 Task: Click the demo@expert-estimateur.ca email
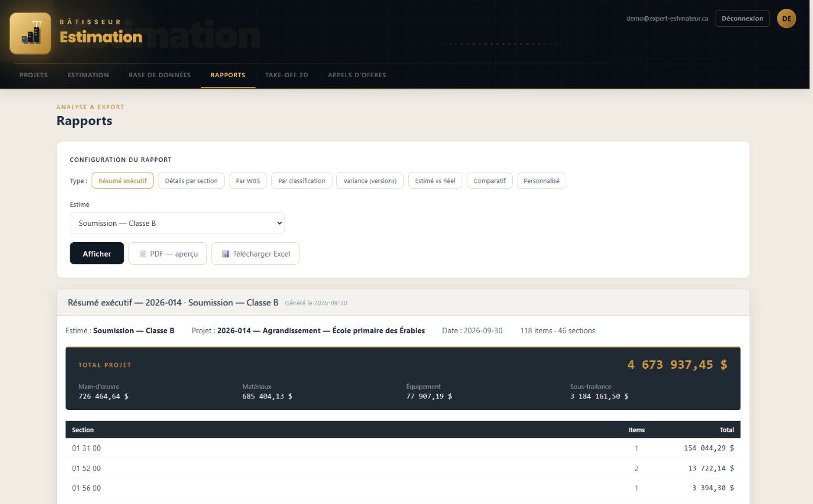click(x=667, y=19)
